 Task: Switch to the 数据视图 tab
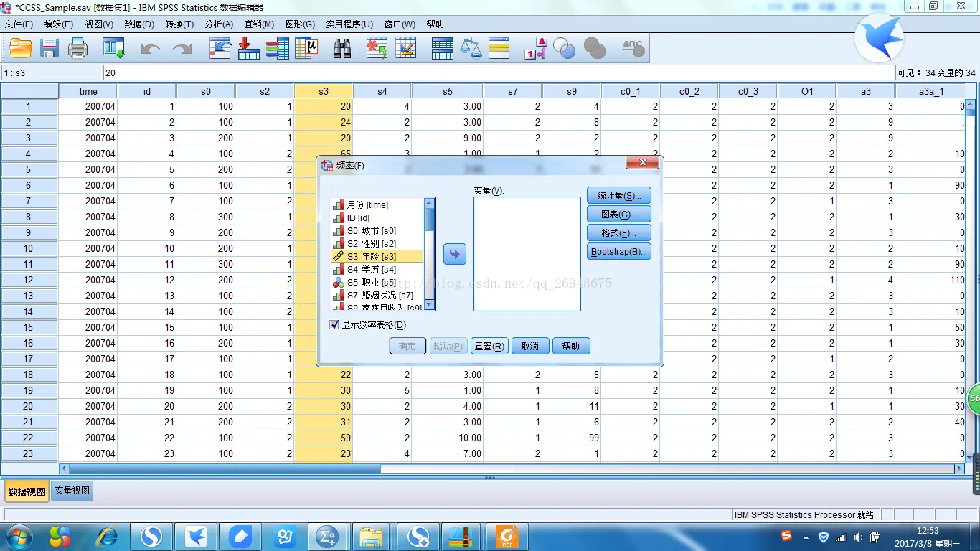[x=27, y=491]
